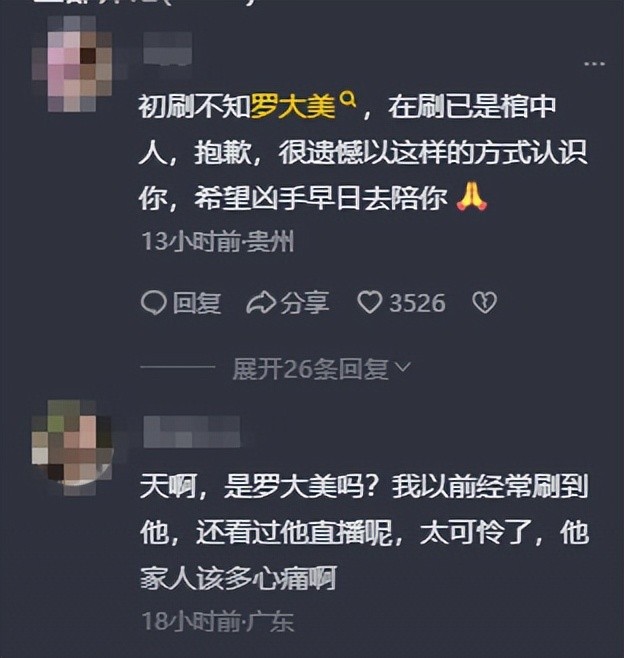Click the 3526 like count

pyautogui.click(x=417, y=303)
